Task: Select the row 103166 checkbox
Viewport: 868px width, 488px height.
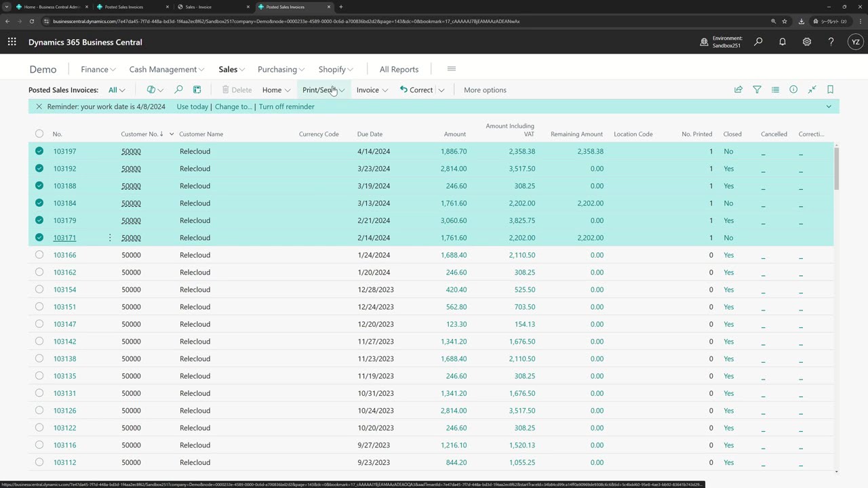Action: coord(39,255)
